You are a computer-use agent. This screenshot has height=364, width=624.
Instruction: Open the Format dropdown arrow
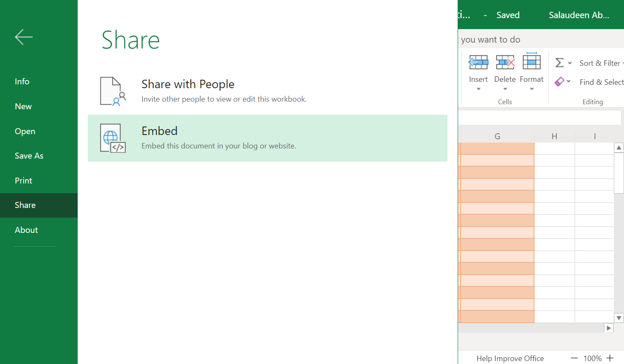(x=532, y=89)
